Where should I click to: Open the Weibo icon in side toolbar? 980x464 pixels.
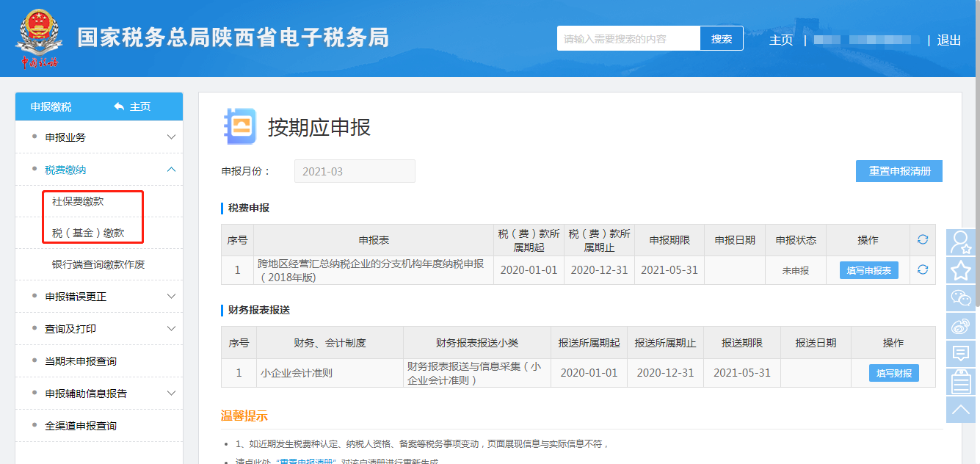pyautogui.click(x=961, y=325)
